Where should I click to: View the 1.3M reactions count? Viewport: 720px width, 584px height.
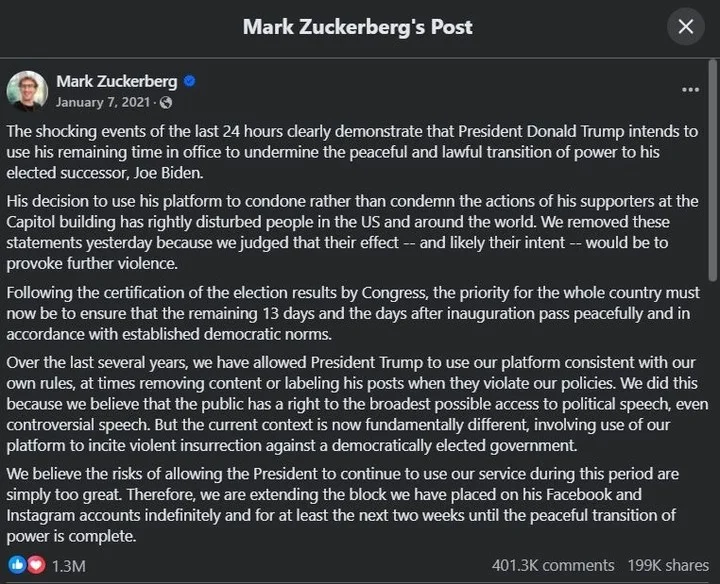coord(68,566)
